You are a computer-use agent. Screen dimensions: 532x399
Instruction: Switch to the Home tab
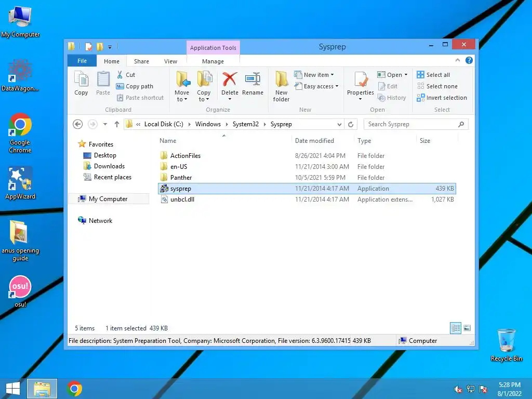(x=112, y=61)
